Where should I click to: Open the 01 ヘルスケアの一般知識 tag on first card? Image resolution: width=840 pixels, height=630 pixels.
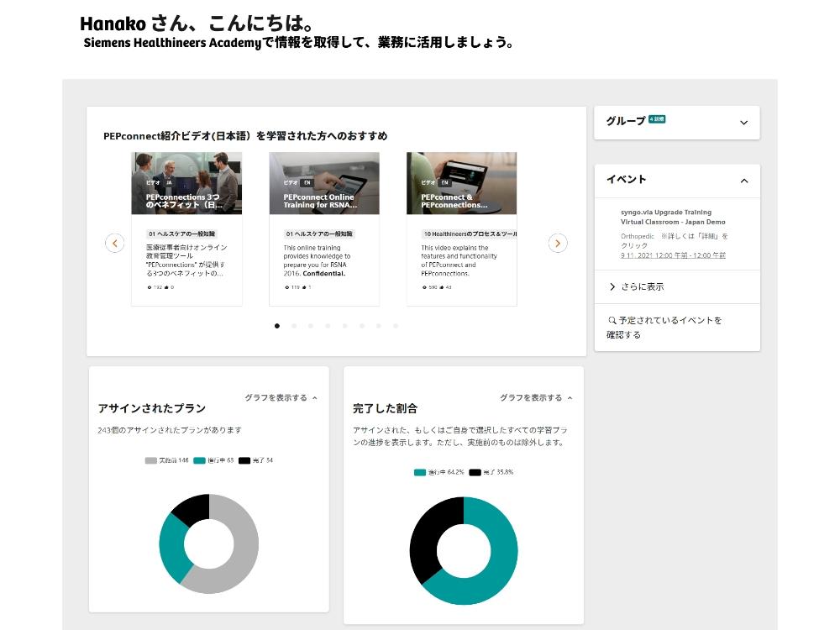tap(181, 234)
